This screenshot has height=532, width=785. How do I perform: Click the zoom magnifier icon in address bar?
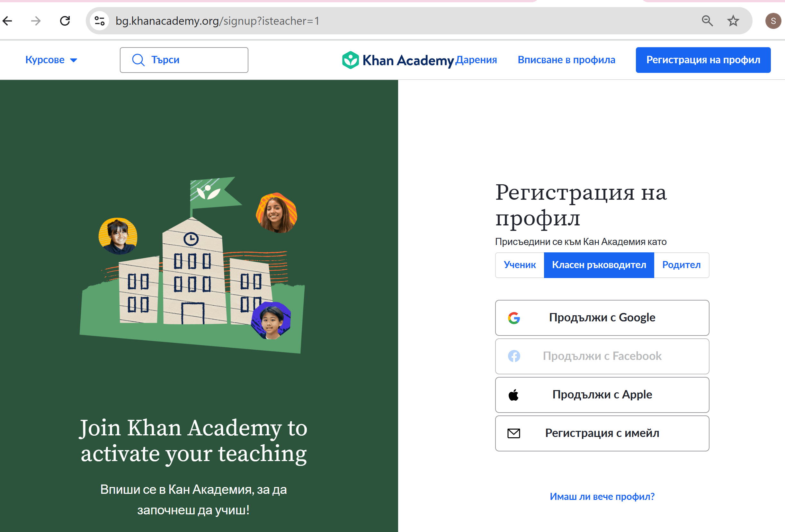(x=707, y=21)
